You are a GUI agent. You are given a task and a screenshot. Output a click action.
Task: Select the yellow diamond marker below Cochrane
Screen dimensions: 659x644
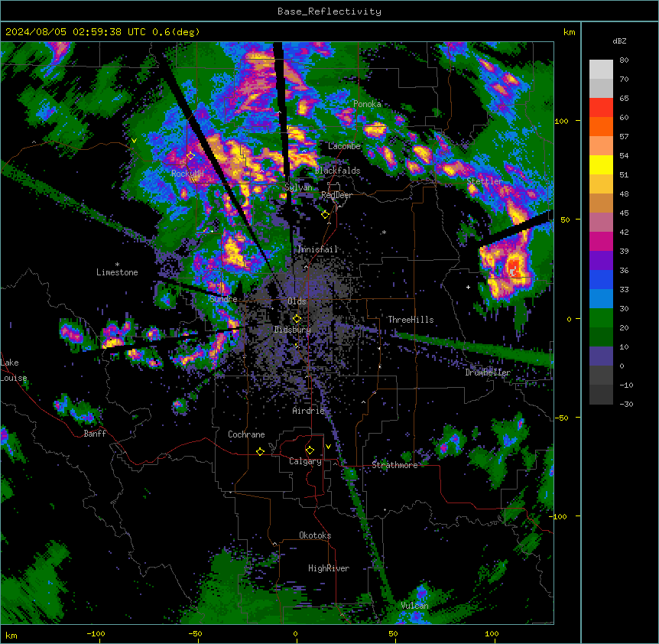point(260,451)
